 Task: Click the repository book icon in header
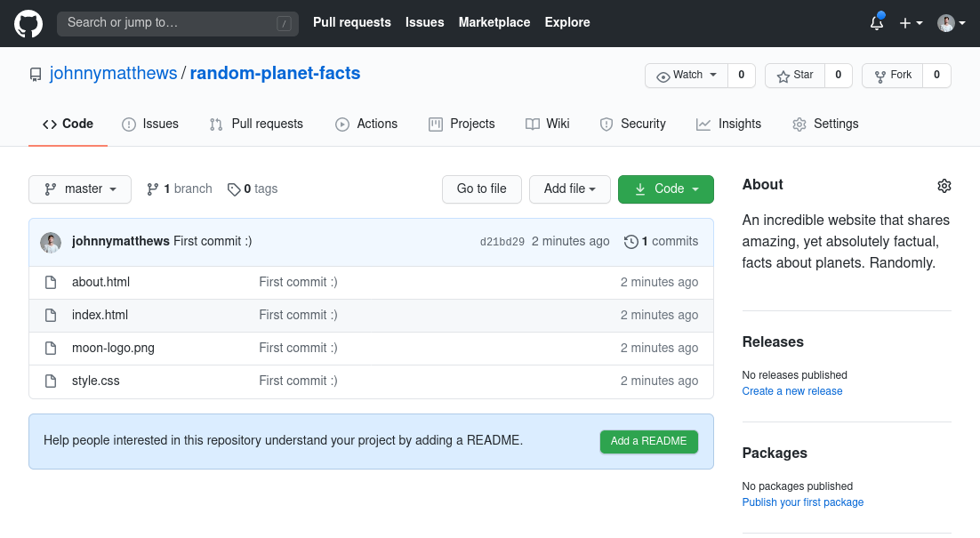(36, 74)
